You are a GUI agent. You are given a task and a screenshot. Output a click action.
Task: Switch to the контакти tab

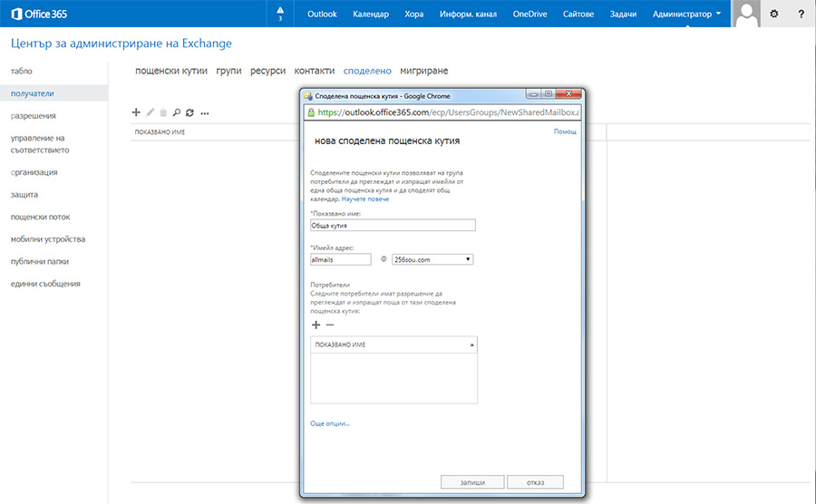pos(315,71)
